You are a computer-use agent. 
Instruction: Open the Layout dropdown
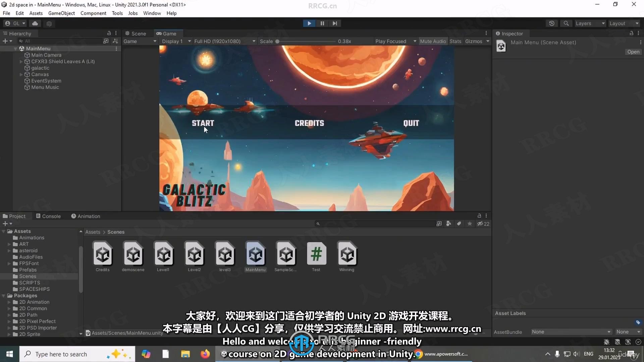tap(624, 23)
